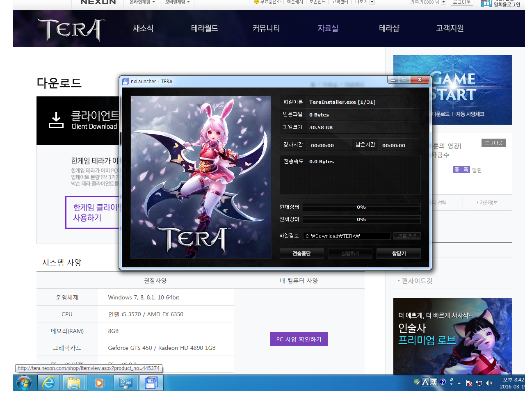Click the IME help question mark icon

(443, 382)
